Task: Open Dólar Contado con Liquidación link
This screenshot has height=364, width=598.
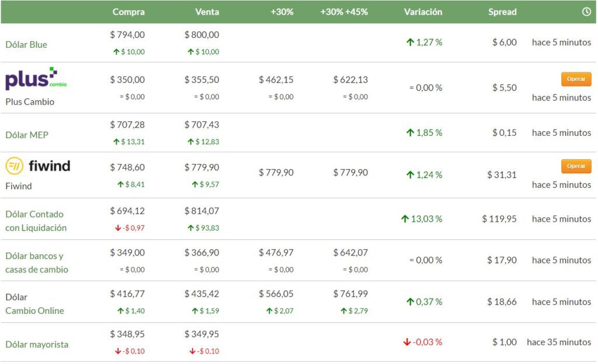Action: [x=36, y=221]
